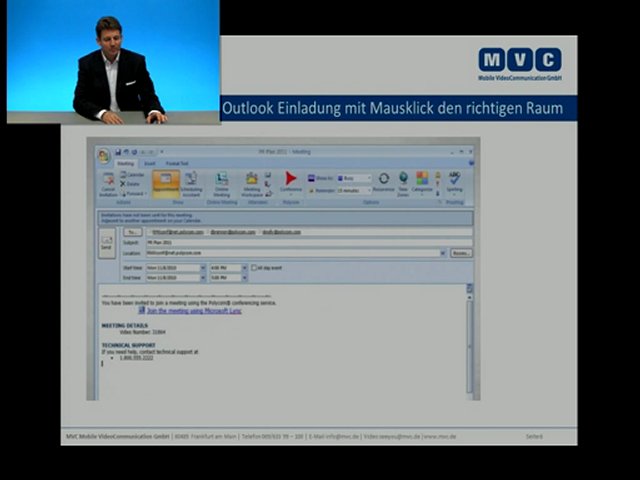Click the Send button
640x480 pixels.
[107, 242]
